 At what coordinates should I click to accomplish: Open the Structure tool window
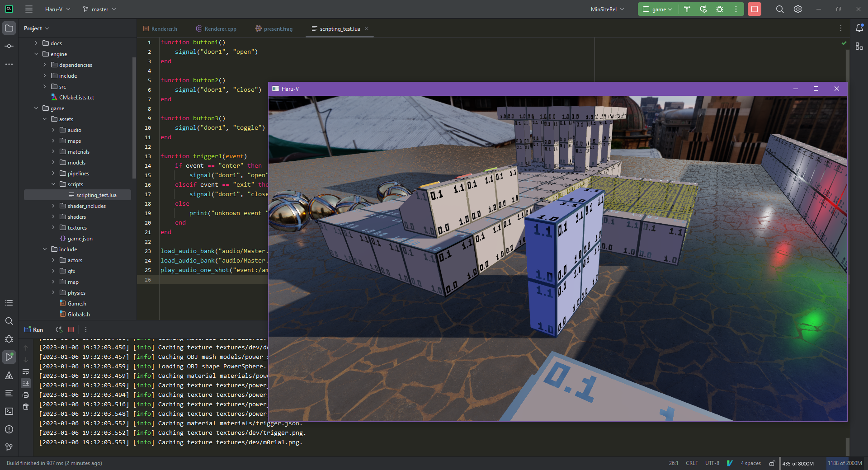click(9, 303)
